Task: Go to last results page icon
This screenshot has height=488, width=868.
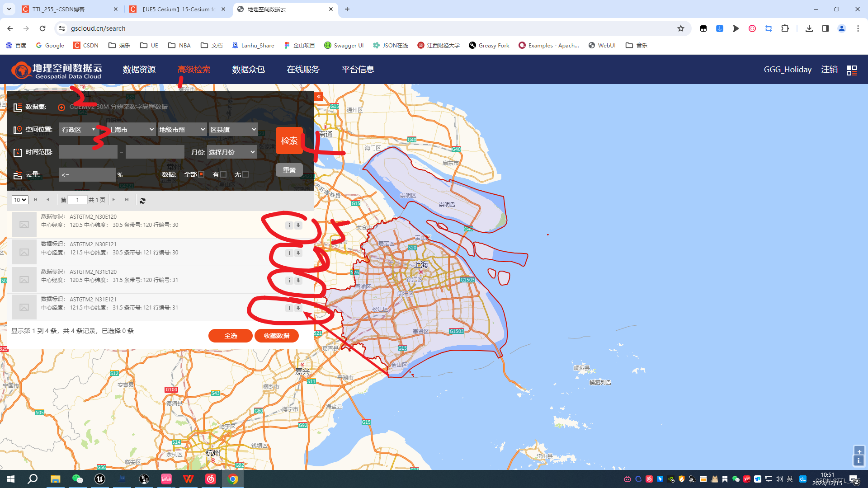Action: (127, 200)
